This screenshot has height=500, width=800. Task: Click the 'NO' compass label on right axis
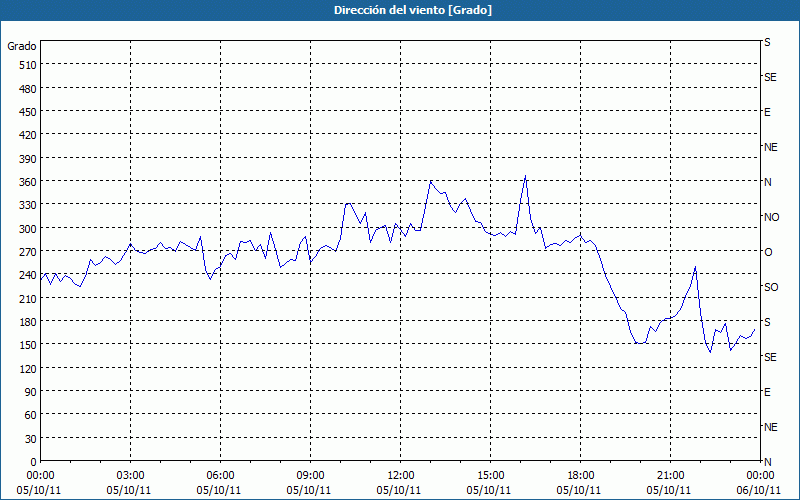pos(771,217)
